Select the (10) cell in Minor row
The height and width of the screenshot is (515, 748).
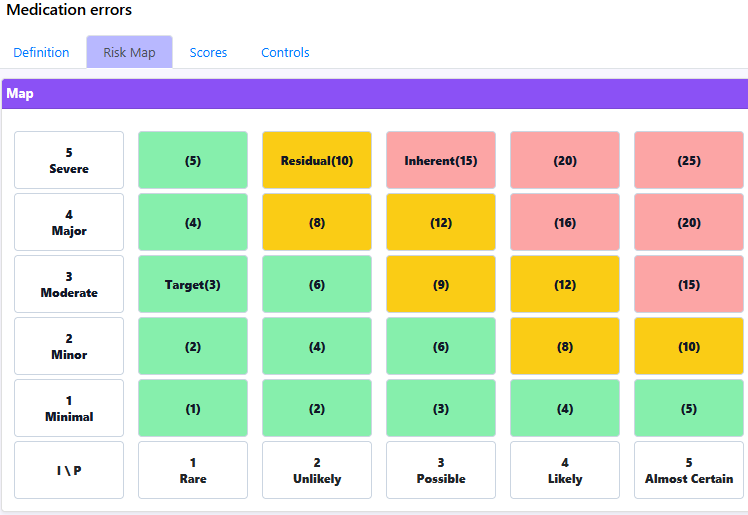tap(689, 346)
